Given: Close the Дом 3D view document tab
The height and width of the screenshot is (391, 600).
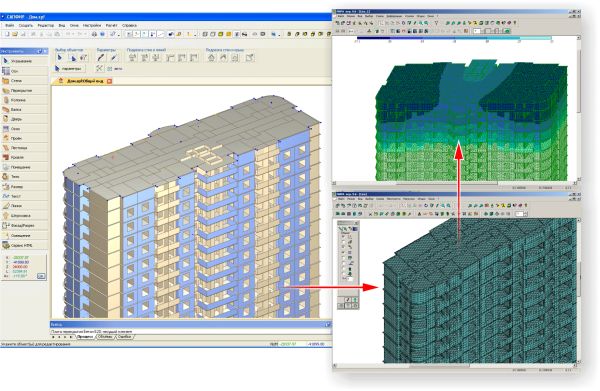Looking at the screenshot, I should coord(109,81).
